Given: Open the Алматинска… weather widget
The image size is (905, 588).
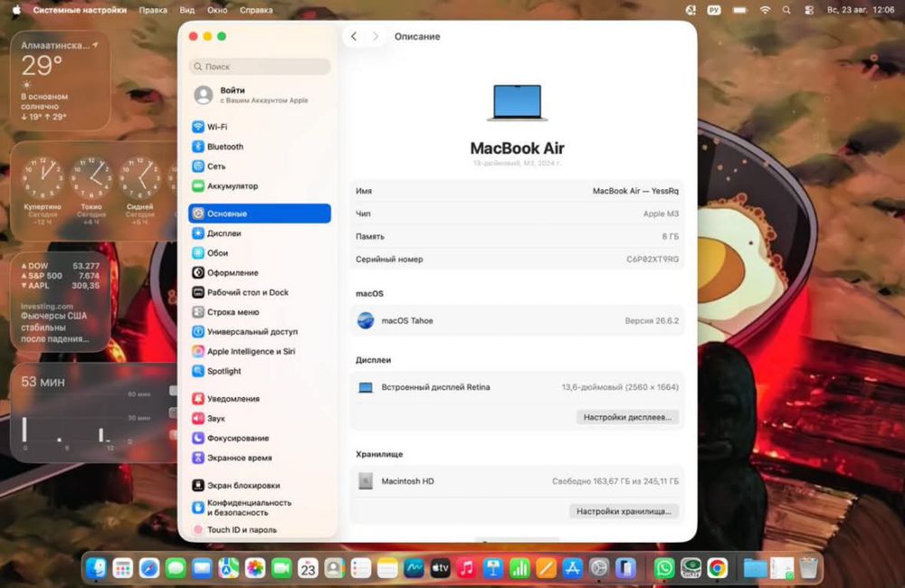Looking at the screenshot, I should (61, 81).
